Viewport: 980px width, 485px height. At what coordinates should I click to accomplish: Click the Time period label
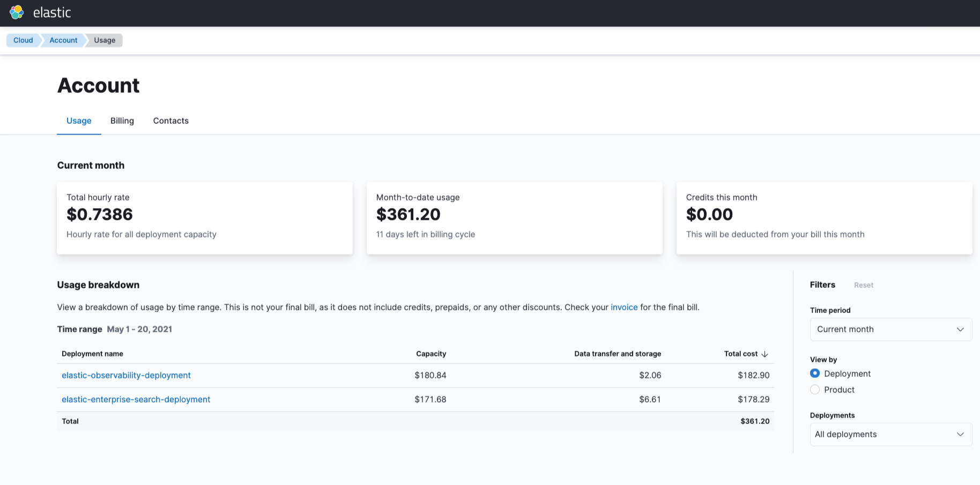click(x=830, y=310)
